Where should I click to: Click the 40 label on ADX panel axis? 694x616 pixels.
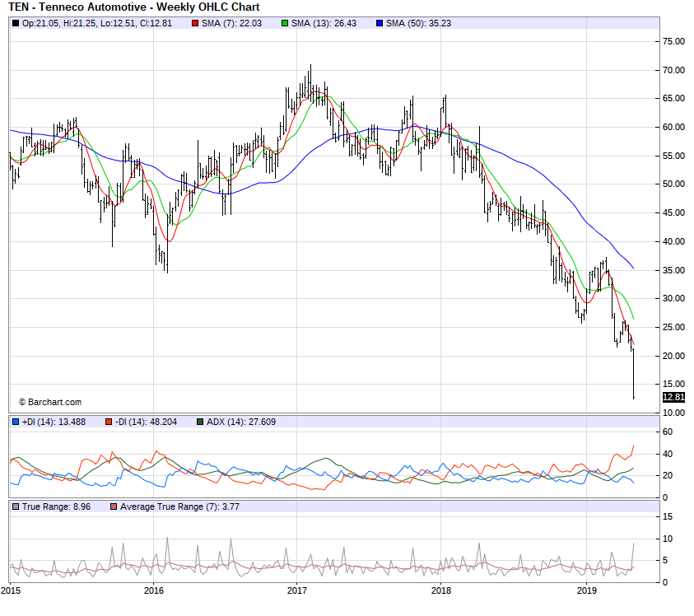coord(668,454)
